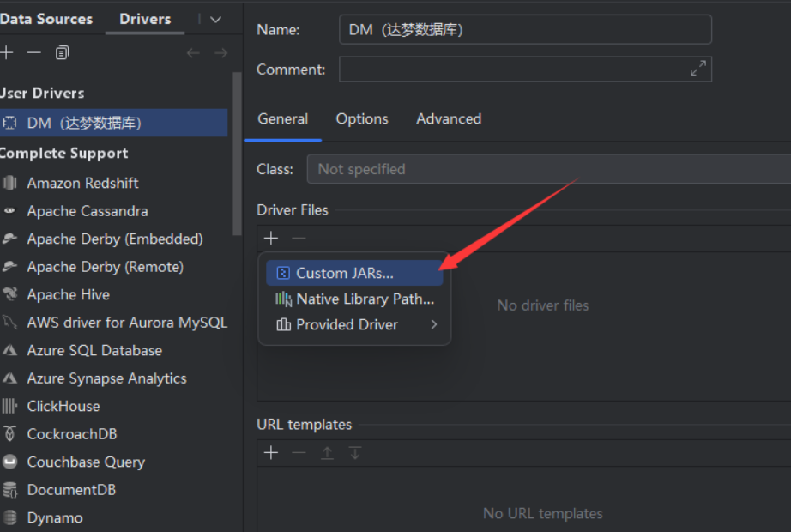Select CockroachDB driver icon
791x532 pixels.
9,433
